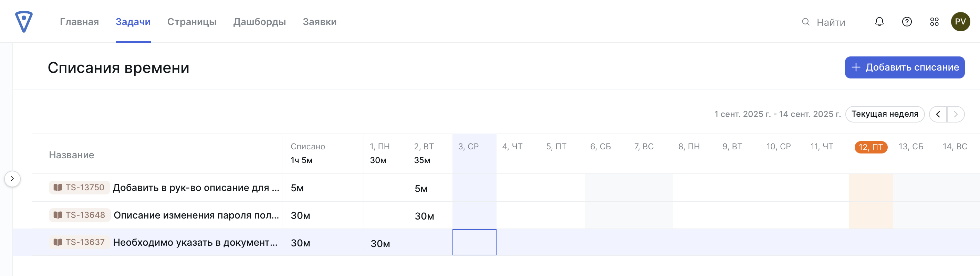Viewport: 980px width, 276px height.
Task: Go to the next week period
Action: click(x=956, y=114)
